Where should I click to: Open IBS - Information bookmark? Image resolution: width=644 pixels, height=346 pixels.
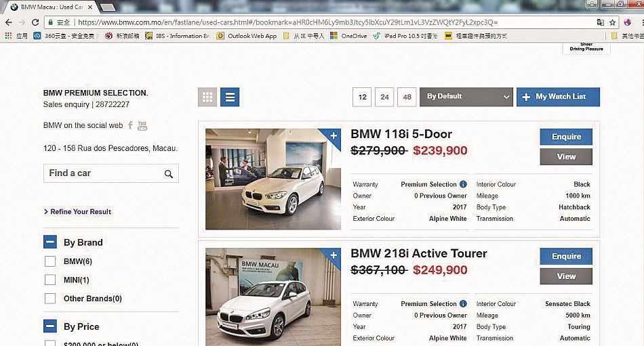178,36
